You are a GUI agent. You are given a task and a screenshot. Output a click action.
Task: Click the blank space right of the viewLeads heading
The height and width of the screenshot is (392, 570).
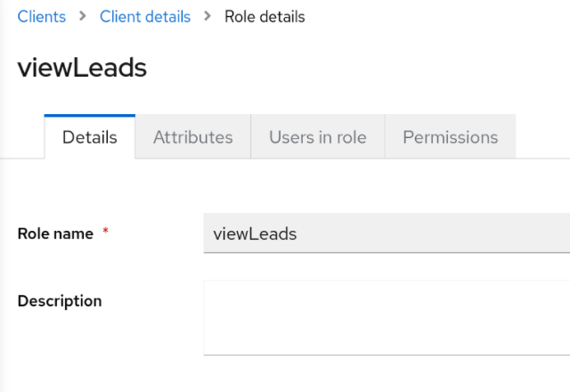click(x=356, y=68)
